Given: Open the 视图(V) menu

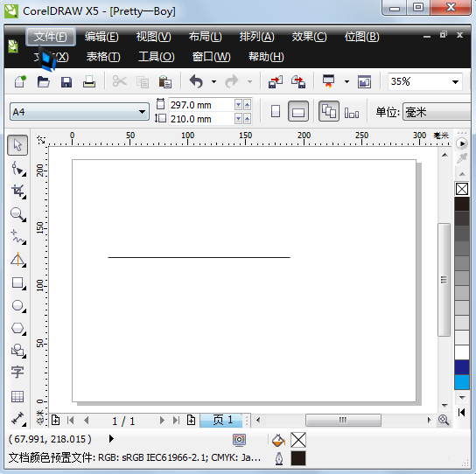Looking at the screenshot, I should coord(154,37).
